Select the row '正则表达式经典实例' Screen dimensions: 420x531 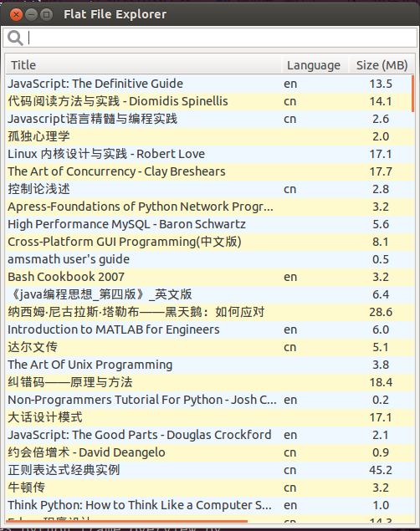210,470
